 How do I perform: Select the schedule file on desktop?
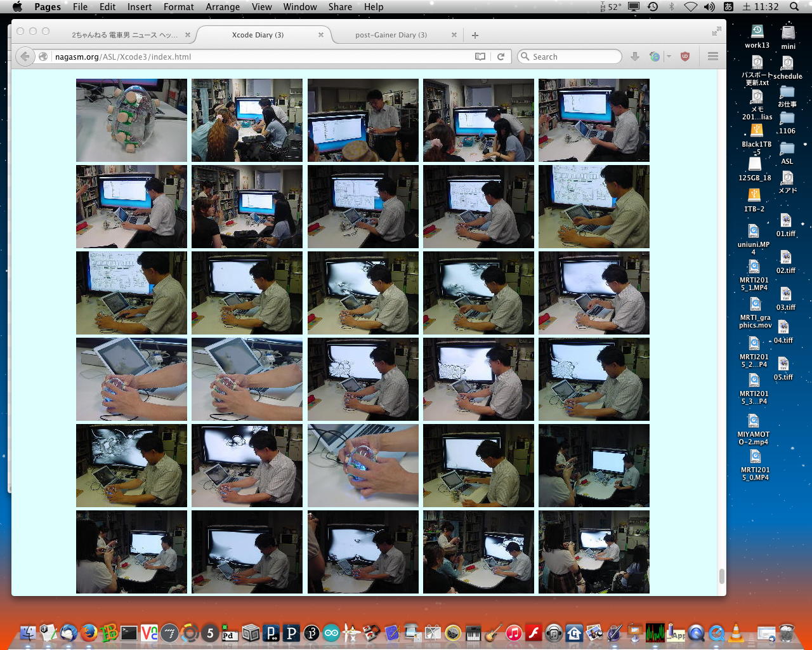coord(788,69)
